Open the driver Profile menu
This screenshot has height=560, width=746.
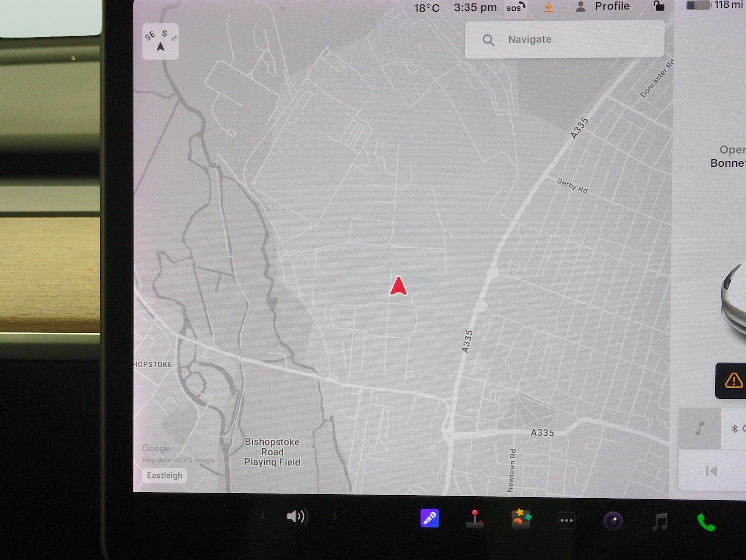click(603, 7)
